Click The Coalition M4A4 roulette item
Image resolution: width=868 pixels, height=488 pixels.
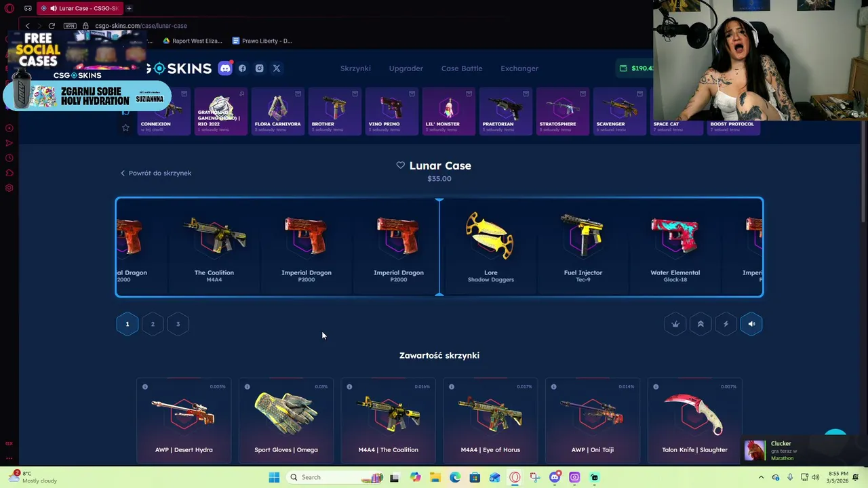tap(214, 247)
